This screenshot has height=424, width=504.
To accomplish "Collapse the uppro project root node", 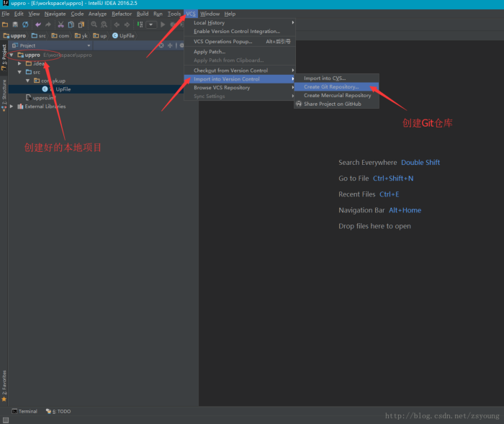I will [12, 55].
